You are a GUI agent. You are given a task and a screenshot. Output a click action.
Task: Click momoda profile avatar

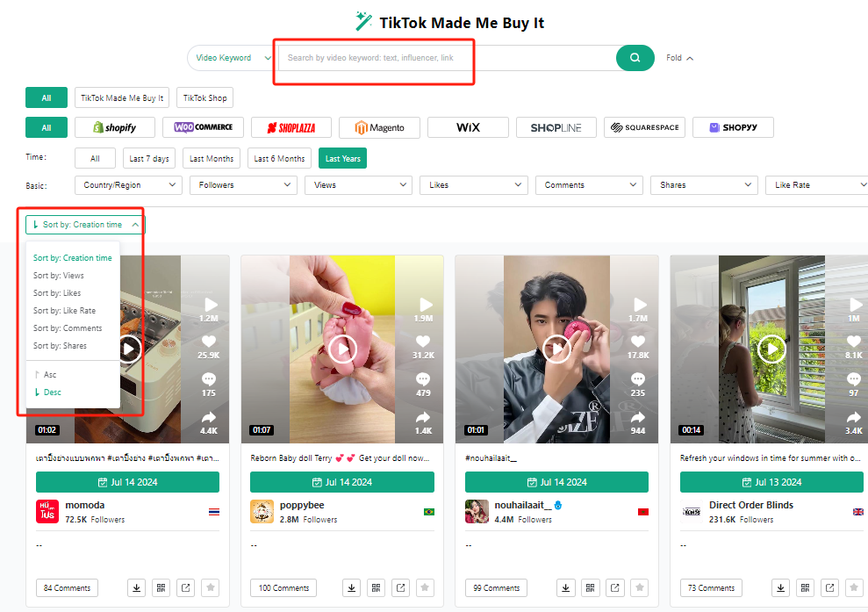click(47, 511)
